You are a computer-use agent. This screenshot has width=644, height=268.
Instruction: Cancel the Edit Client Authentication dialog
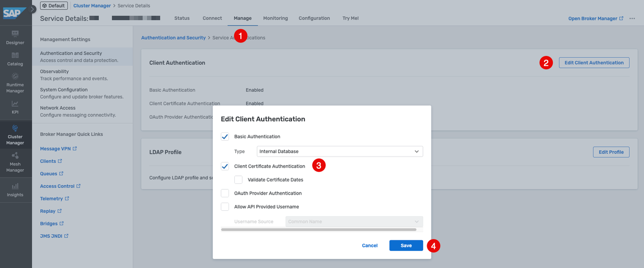370,246
